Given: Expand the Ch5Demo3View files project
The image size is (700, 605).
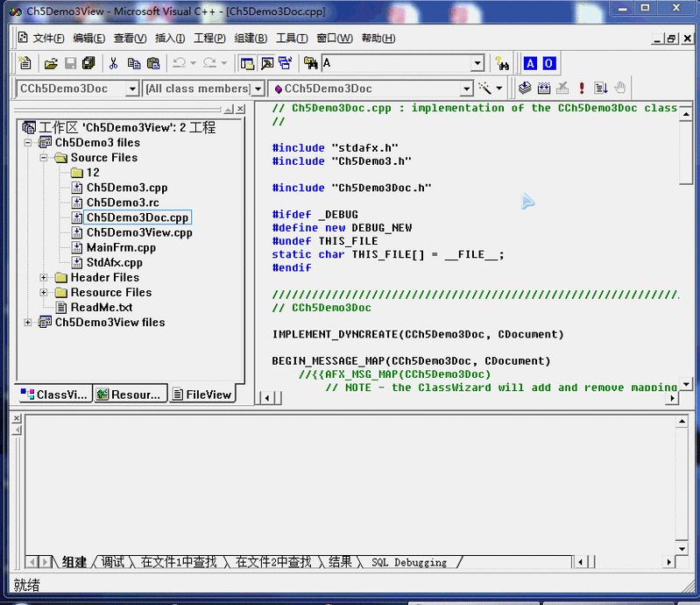Looking at the screenshot, I should 28,323.
